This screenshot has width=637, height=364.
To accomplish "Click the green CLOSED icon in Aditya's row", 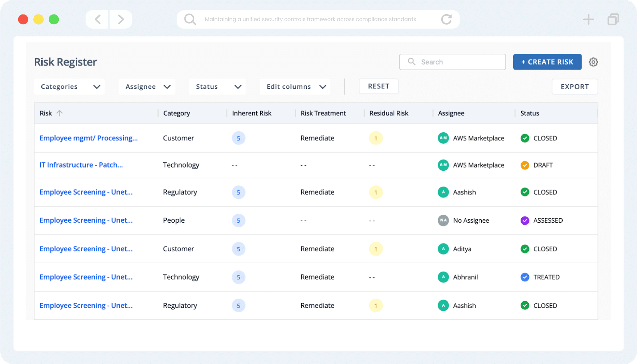I will [x=525, y=249].
